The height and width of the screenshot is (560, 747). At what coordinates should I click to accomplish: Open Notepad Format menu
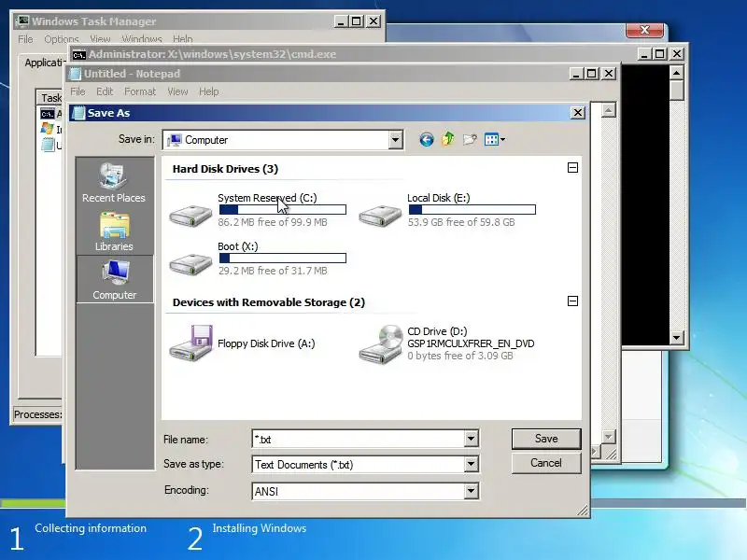pyautogui.click(x=140, y=91)
